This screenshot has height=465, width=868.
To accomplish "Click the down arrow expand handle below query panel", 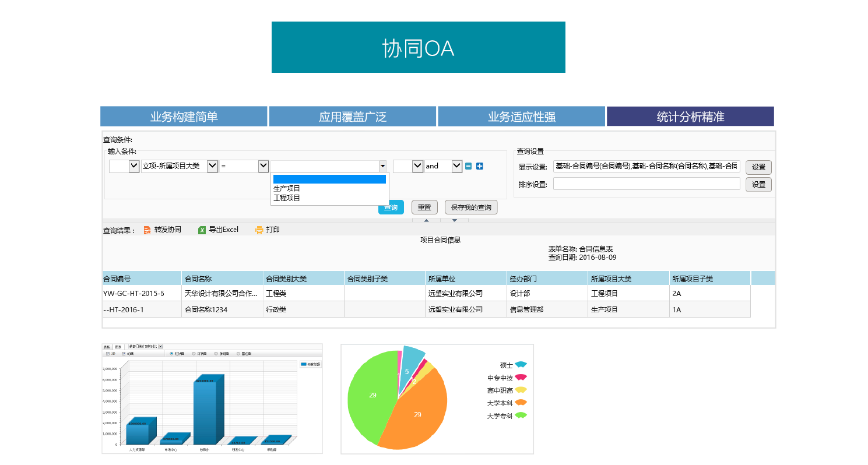I will coord(455,220).
